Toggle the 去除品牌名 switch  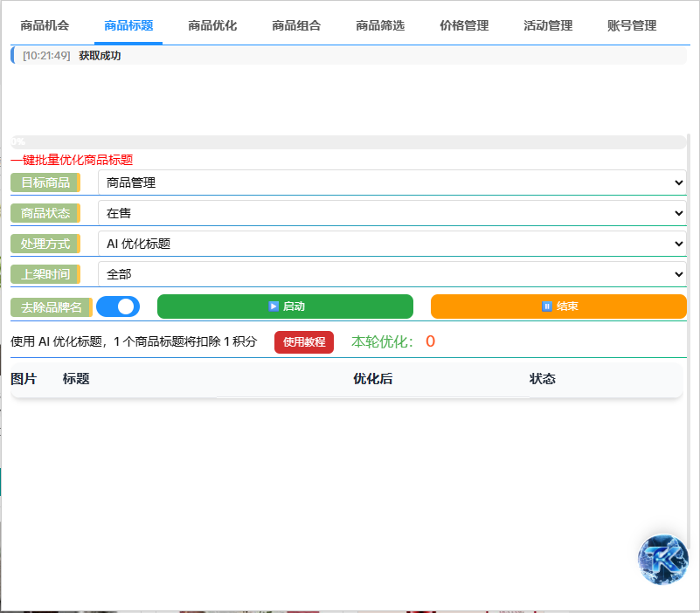(118, 306)
